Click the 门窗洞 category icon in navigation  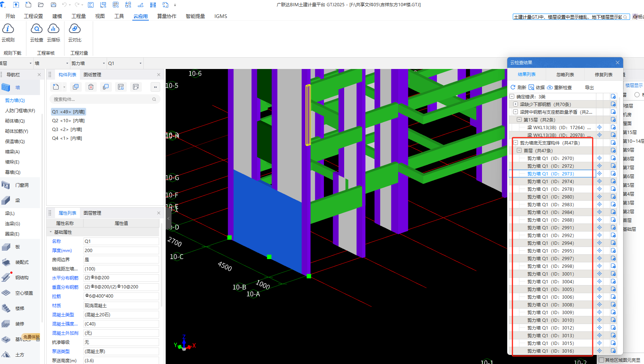tap(6, 185)
